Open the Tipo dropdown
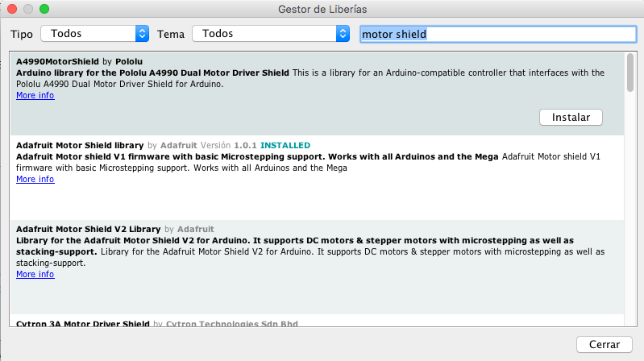The height and width of the screenshot is (361, 644). (x=94, y=34)
